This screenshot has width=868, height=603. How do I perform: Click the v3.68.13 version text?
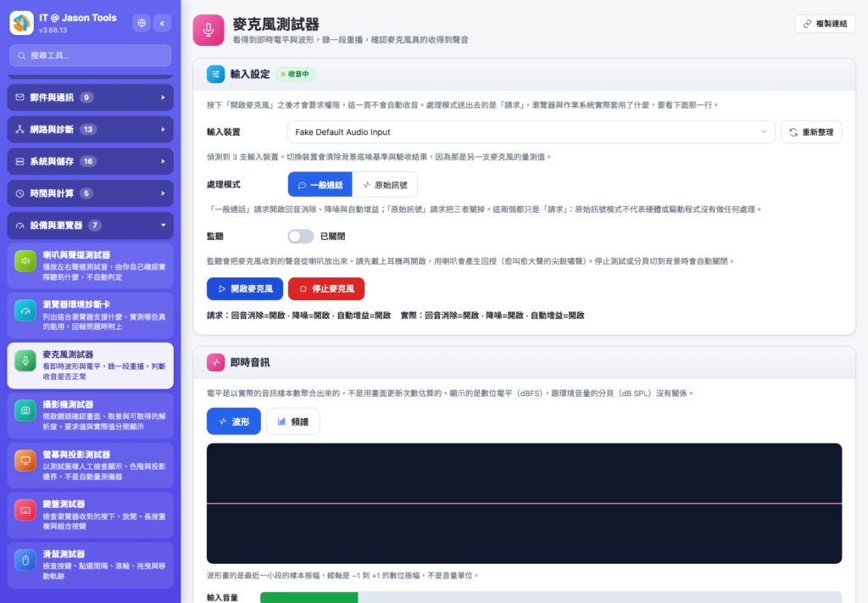53,31
